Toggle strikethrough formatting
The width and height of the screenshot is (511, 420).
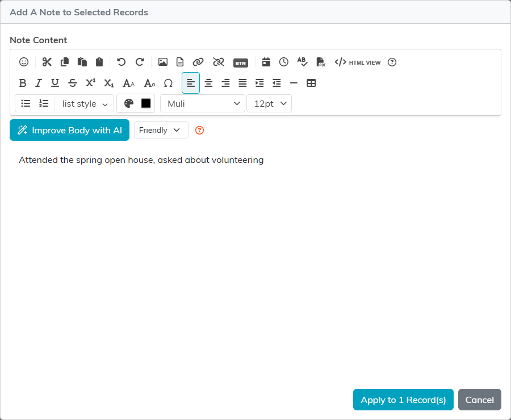click(73, 83)
